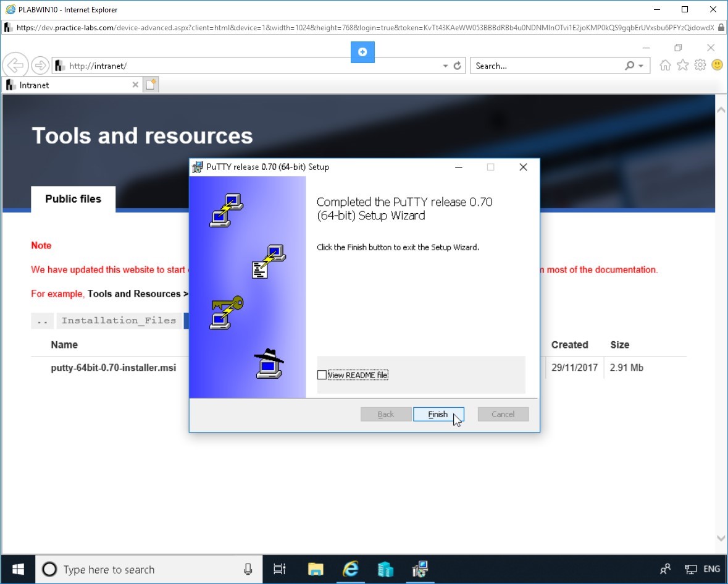Click the 29/11/2017 created date cell
Image resolution: width=728 pixels, height=584 pixels.
point(574,368)
